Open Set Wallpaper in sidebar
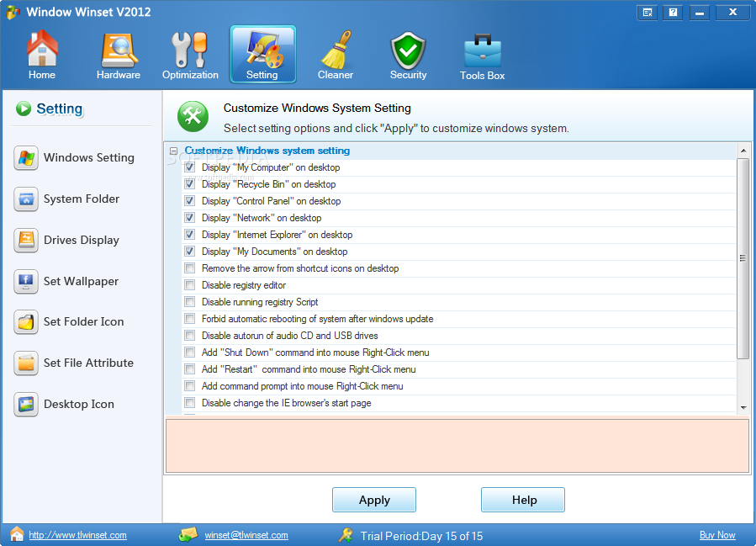Viewport: 756px width, 546px height. [x=81, y=281]
